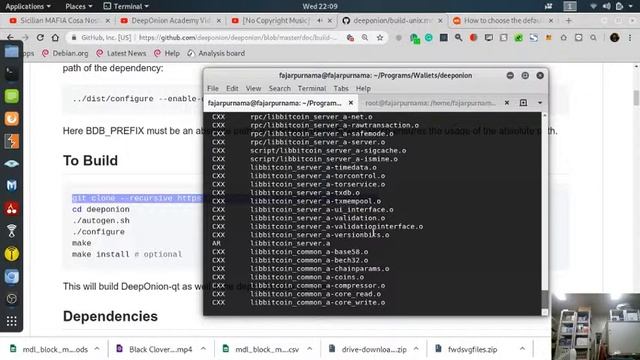The width and height of the screenshot is (640, 360).
Task: Switch to DeepOnion Academy browser tab
Action: click(x=170, y=20)
